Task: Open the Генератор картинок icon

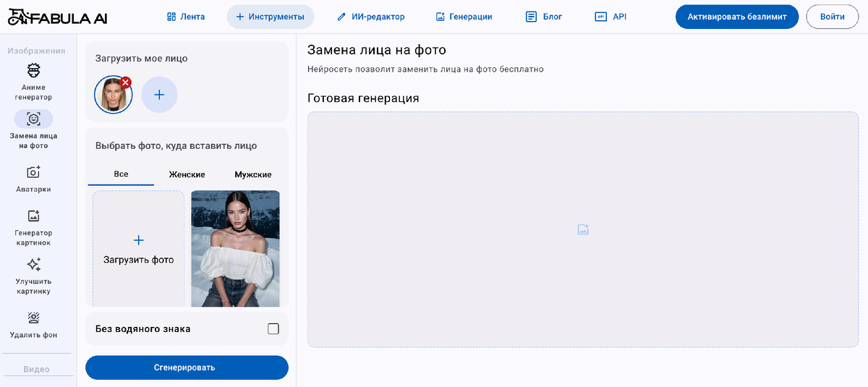Action: click(33, 216)
